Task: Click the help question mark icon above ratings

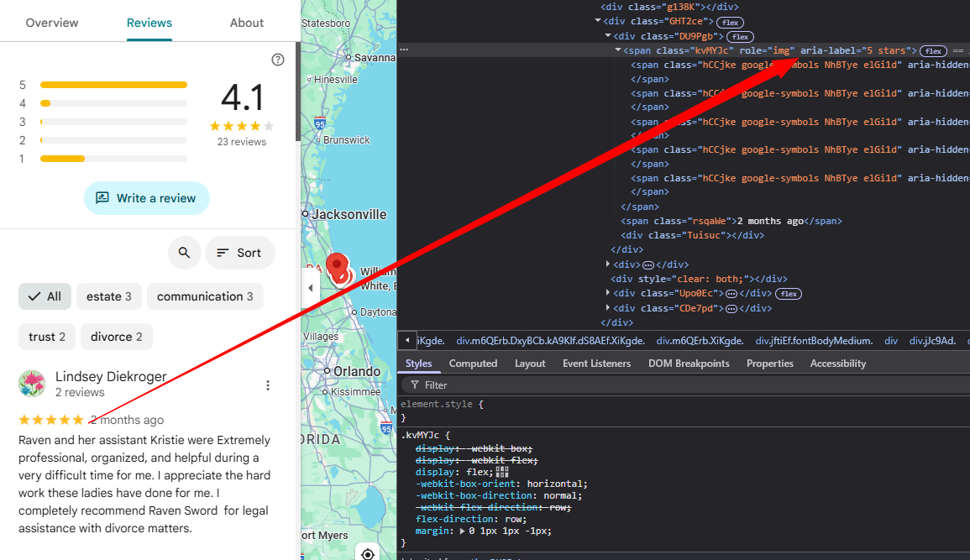Action: 278,60
